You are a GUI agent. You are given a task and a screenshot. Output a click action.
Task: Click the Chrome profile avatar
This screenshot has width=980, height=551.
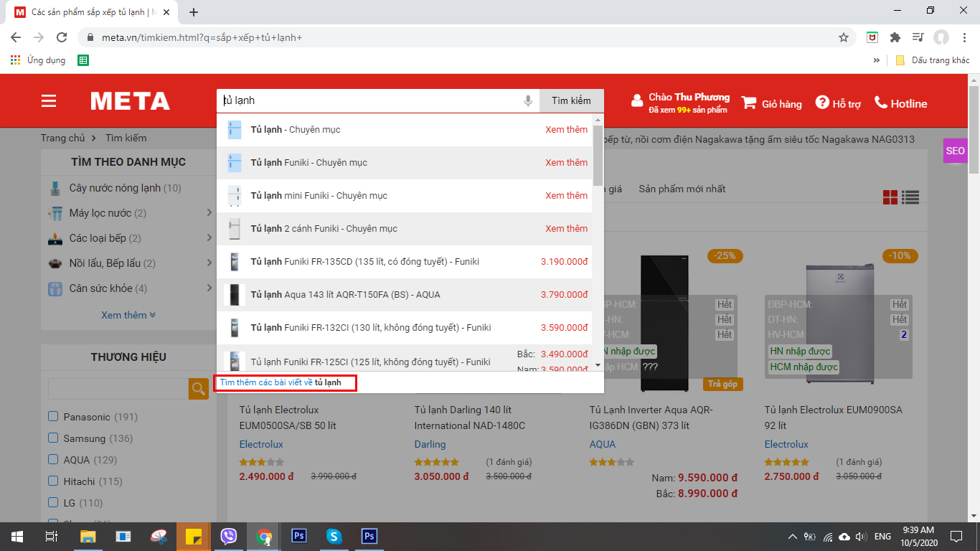tap(941, 37)
